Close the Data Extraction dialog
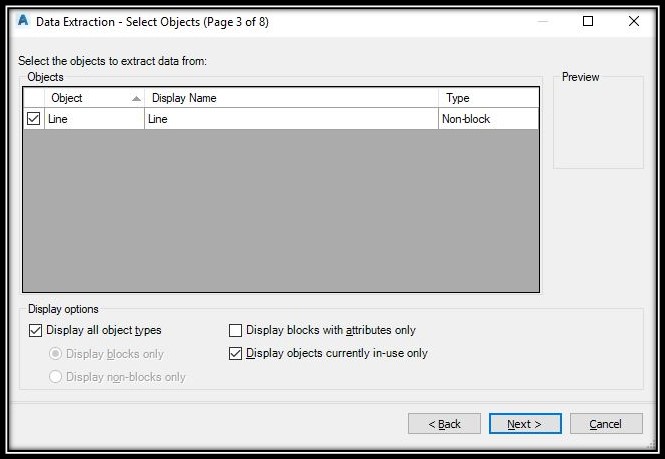Screen dimensions: 665x459 click(634, 21)
